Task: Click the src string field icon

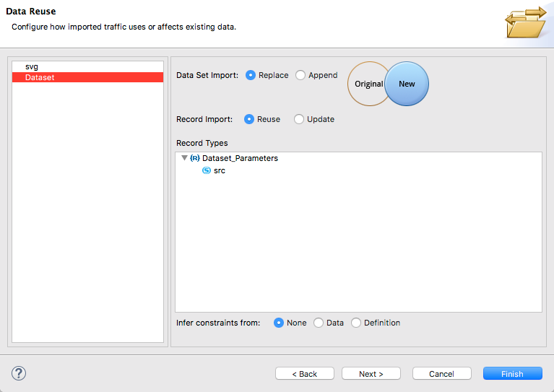Action: (x=207, y=170)
